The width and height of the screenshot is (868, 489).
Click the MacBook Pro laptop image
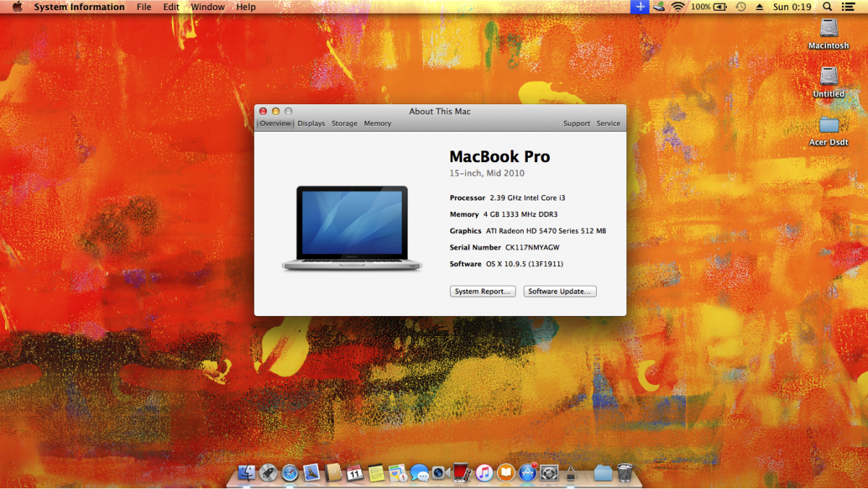click(352, 229)
